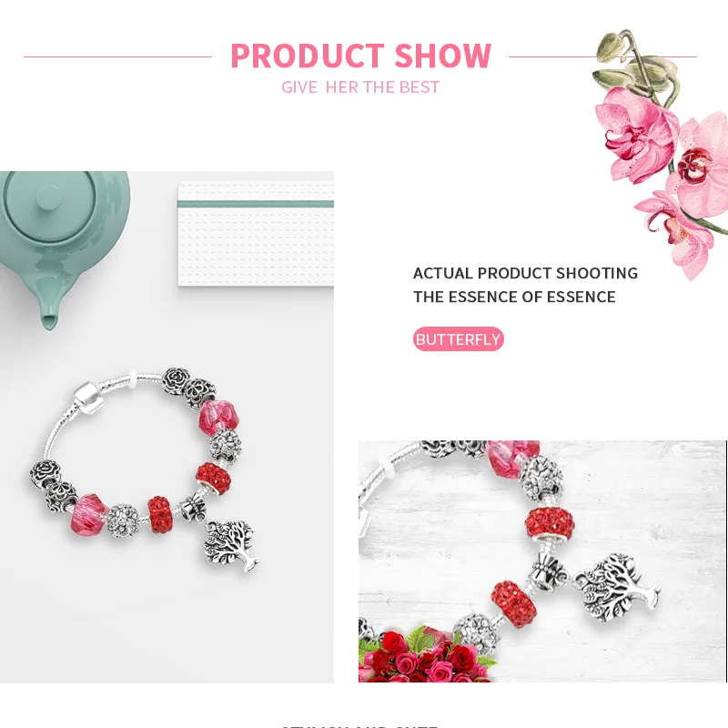Click the red rose bouquet in close-up photo
This screenshot has height=728, width=728.
tap(425, 656)
